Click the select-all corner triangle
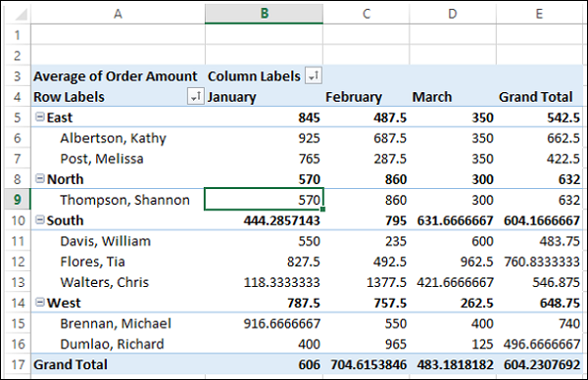 (19, 15)
